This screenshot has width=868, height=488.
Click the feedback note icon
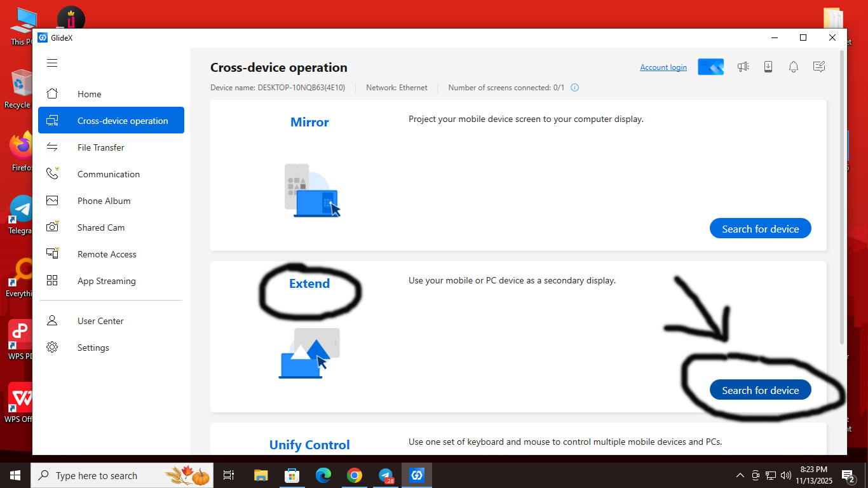[x=819, y=67]
